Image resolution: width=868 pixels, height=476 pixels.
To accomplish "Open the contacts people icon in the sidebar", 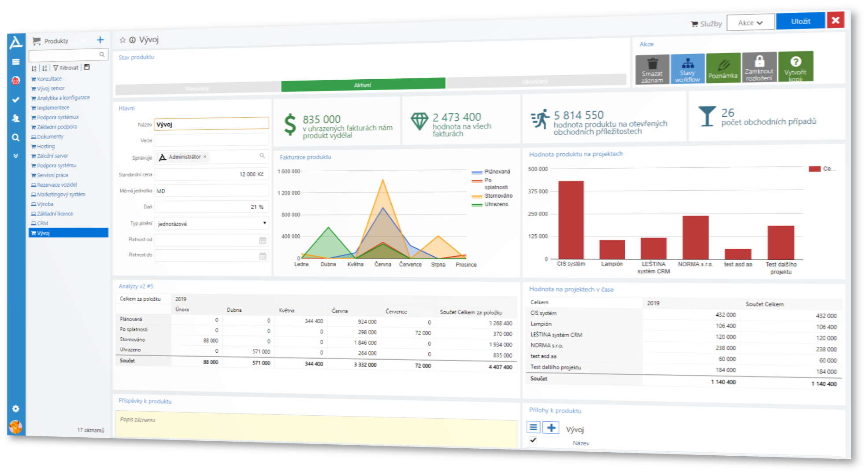I will point(16,118).
